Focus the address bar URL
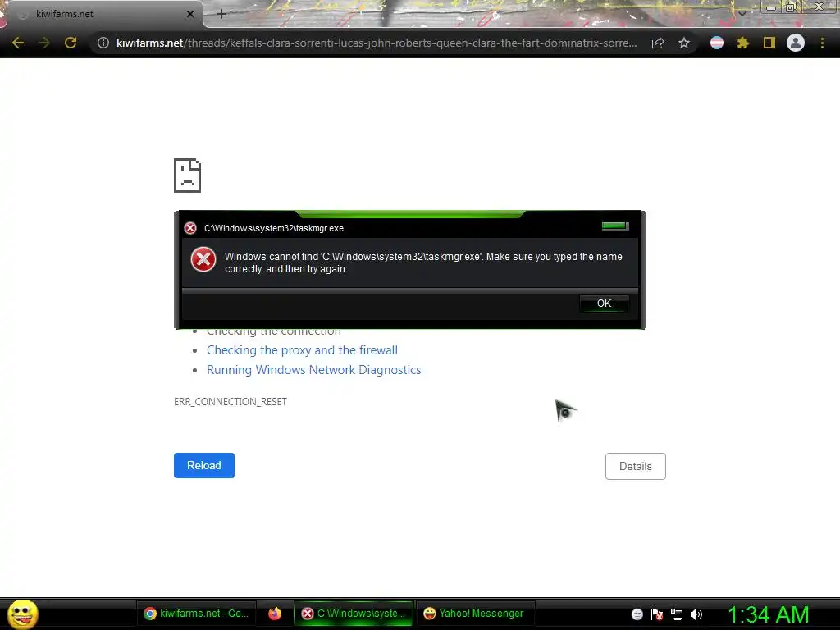840x630 pixels. [x=377, y=43]
